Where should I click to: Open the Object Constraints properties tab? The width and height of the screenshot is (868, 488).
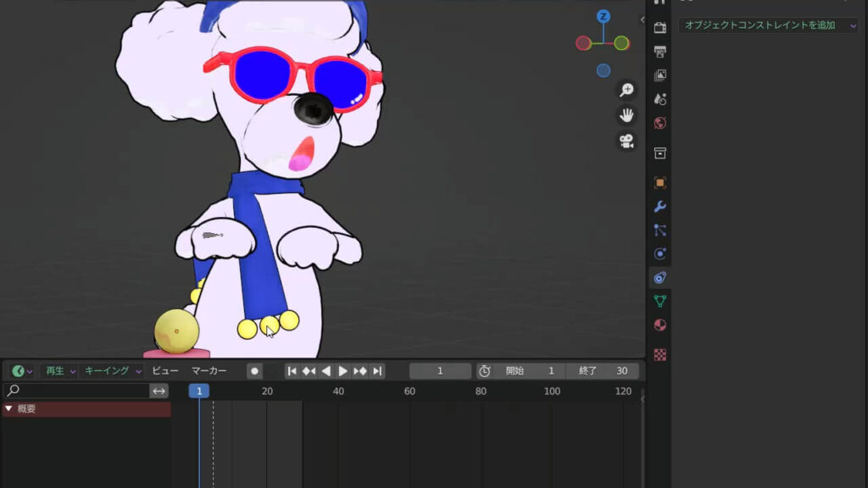(x=659, y=278)
